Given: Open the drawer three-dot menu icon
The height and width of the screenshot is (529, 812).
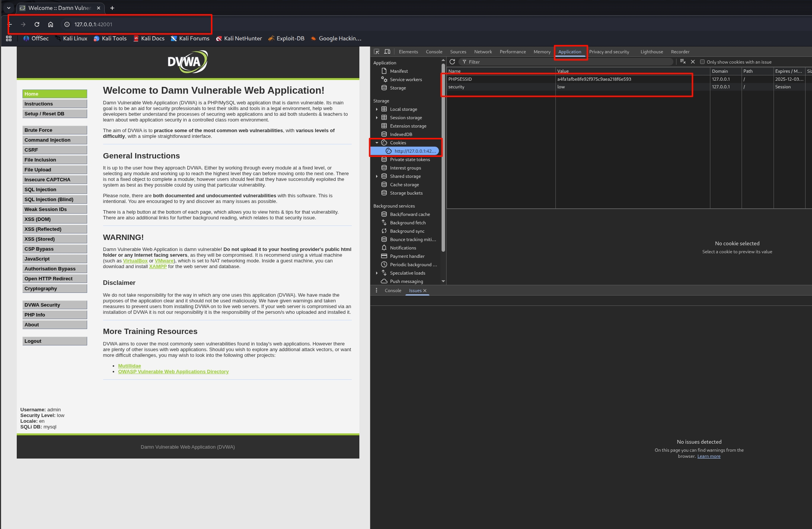Looking at the screenshot, I should coord(376,291).
